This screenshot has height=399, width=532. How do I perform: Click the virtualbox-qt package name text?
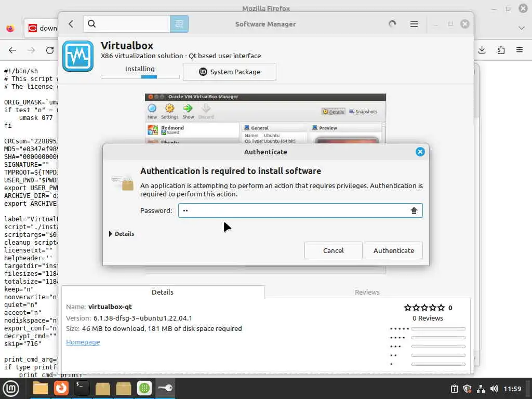pyautogui.click(x=110, y=307)
